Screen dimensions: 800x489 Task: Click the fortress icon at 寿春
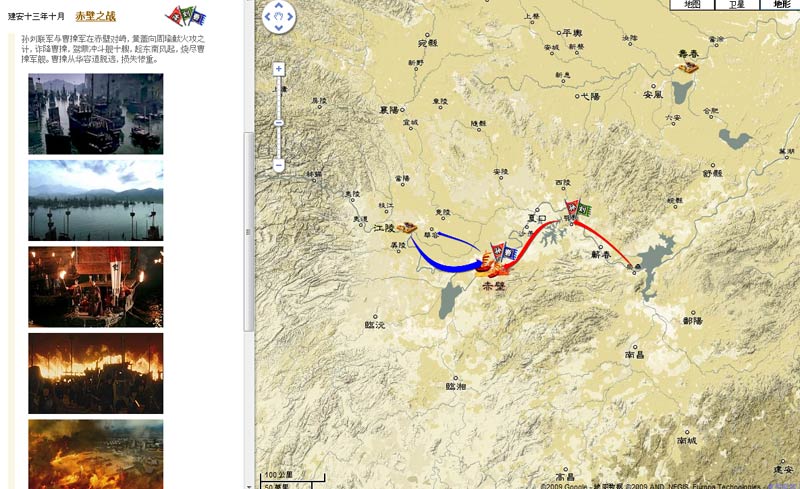pyautogui.click(x=688, y=67)
